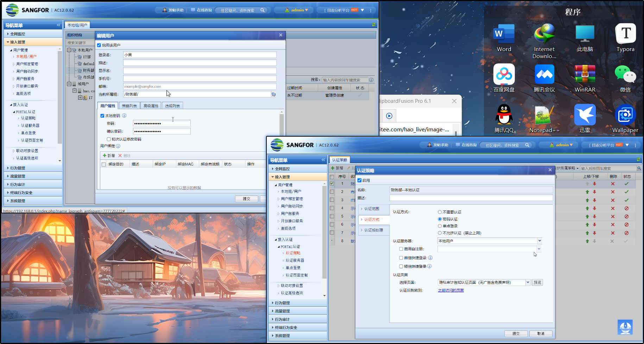
Task: Toggle 启用 checkbox in the 认证策略 dialog
Action: 360,180
